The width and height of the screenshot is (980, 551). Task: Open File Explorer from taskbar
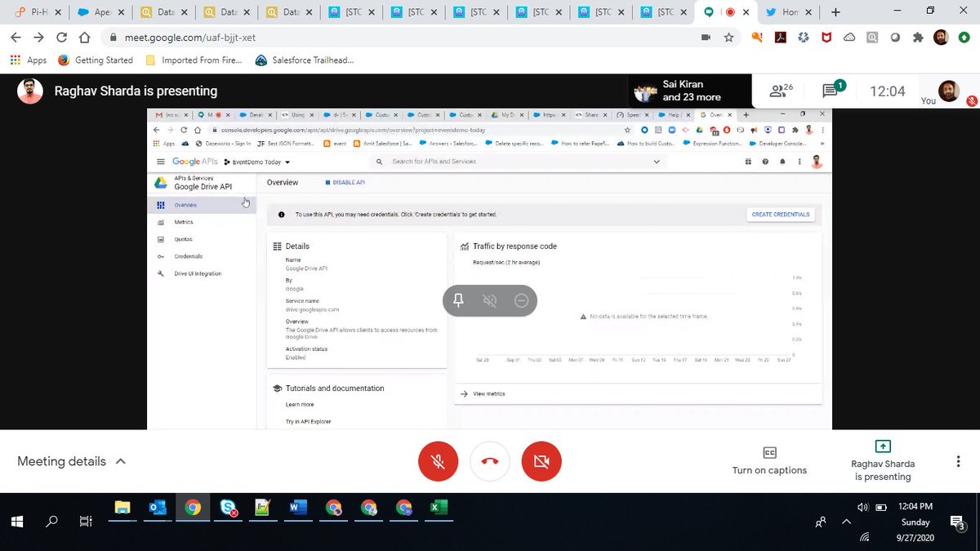(x=122, y=509)
